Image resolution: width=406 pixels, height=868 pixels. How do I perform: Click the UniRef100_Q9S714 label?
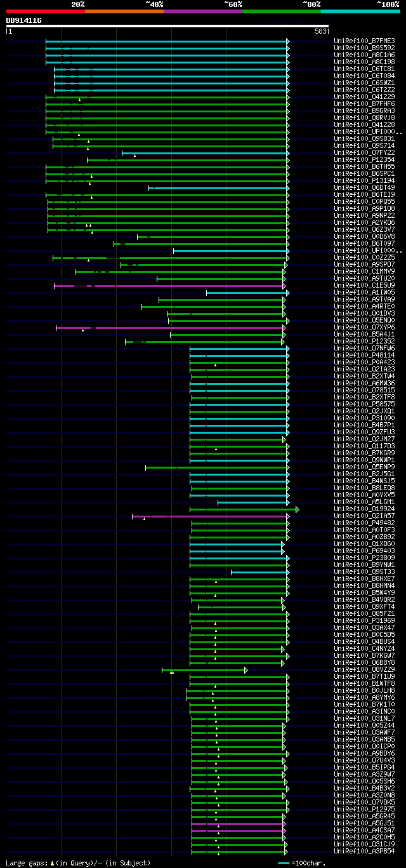click(x=364, y=146)
